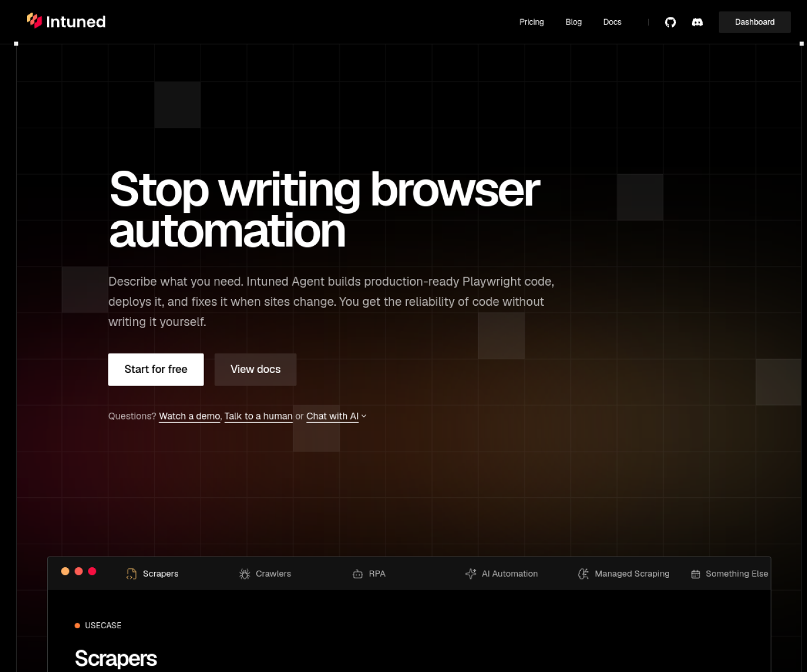Click the Scrapers tab icon
This screenshot has height=672, width=807.
(x=131, y=574)
